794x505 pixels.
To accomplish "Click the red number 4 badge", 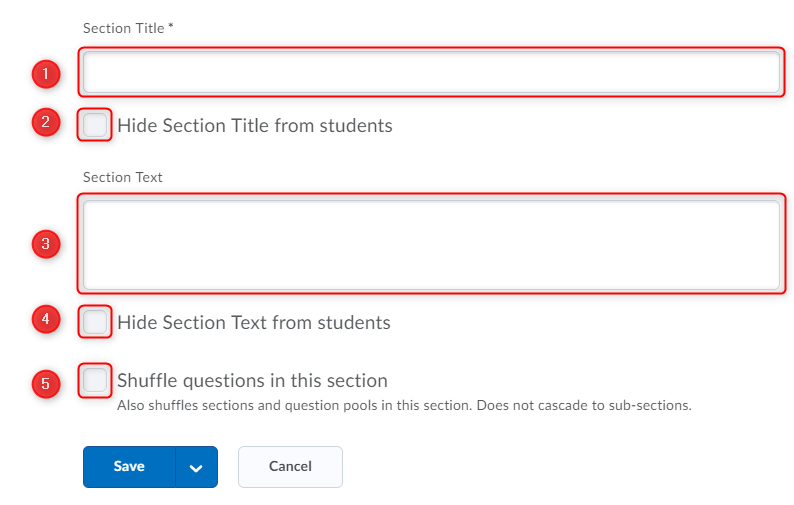I will pos(46,319).
